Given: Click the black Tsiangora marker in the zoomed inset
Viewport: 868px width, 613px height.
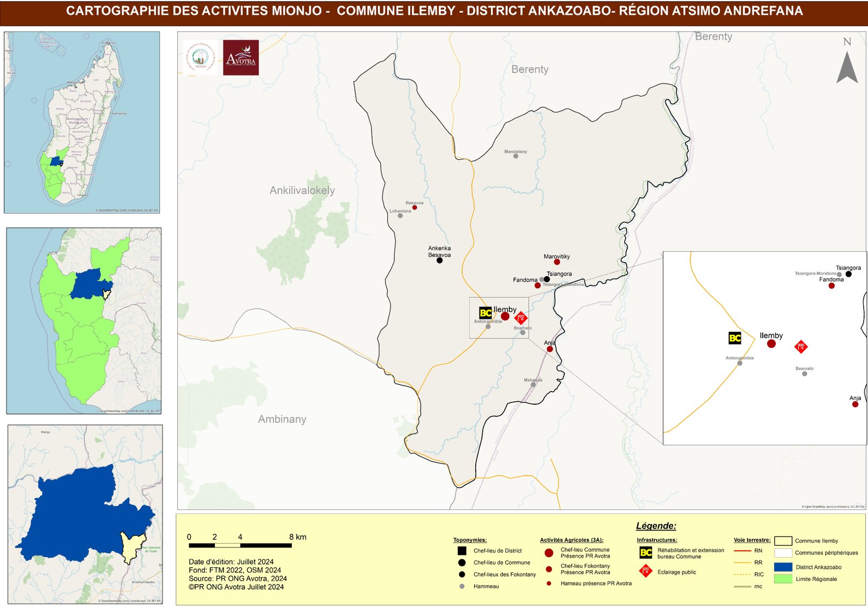Looking at the screenshot, I should coord(848,274).
